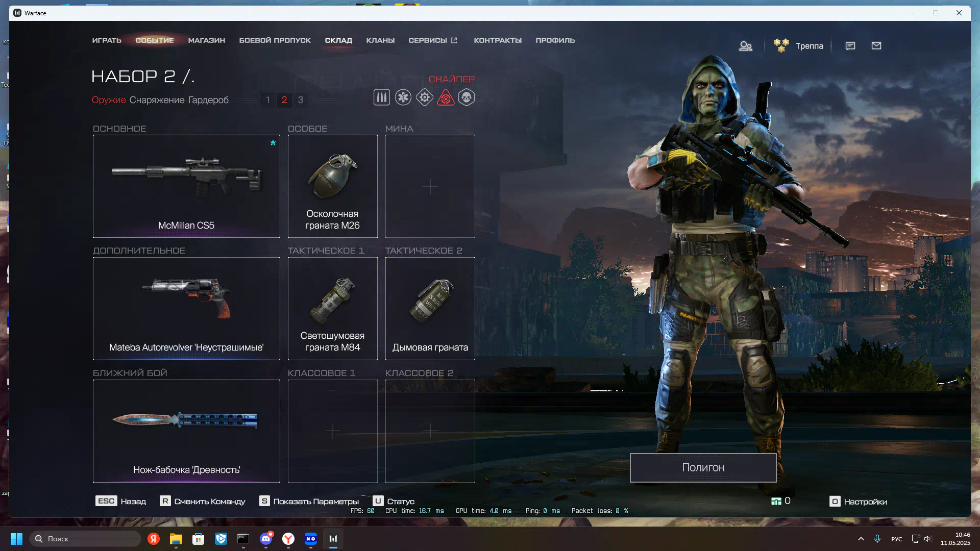Click the player name Трепла
Screen dimensions: 980x551
tap(810, 46)
